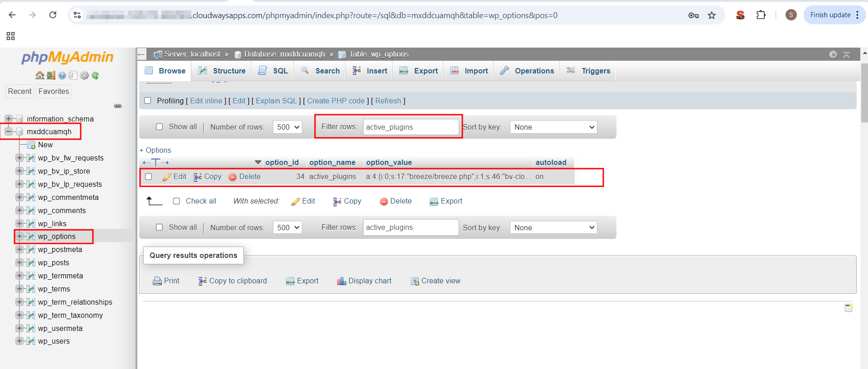Open lower Sort by key dropdown

(x=553, y=228)
